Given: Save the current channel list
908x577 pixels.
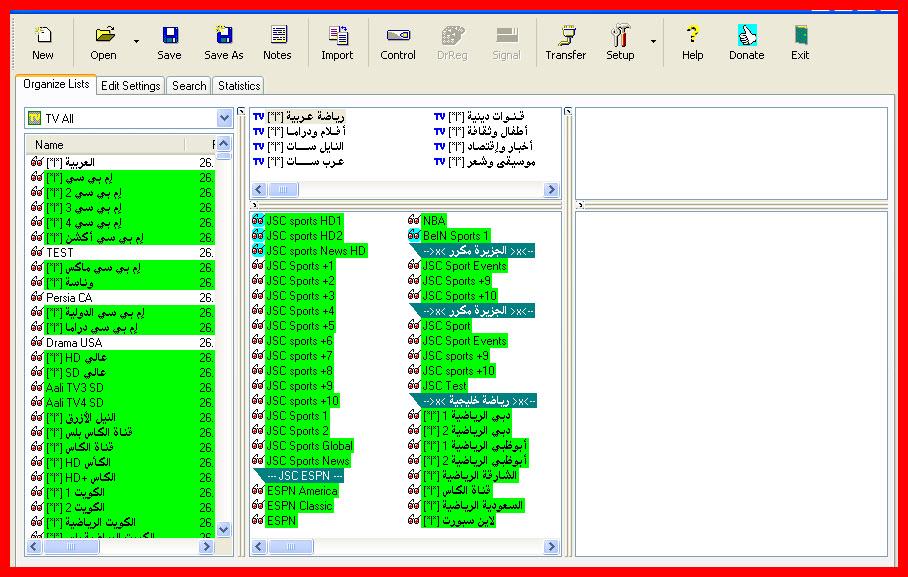Looking at the screenshot, I should coord(169,43).
